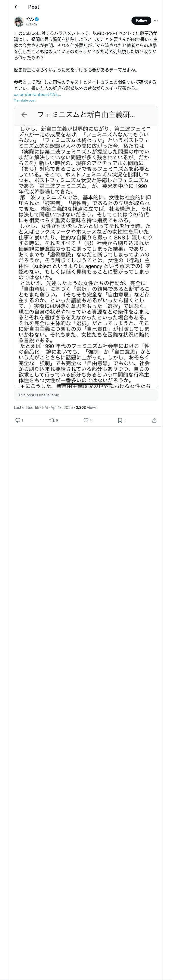Follow the account @skd7
The image size is (172, 980).
tap(141, 21)
